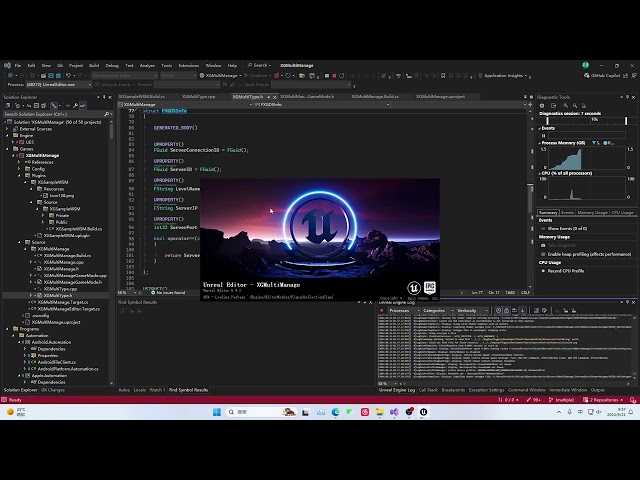Screen dimensions: 640x480
Task: Click Show Events link in Diagnostic Tools
Action: click(x=567, y=229)
